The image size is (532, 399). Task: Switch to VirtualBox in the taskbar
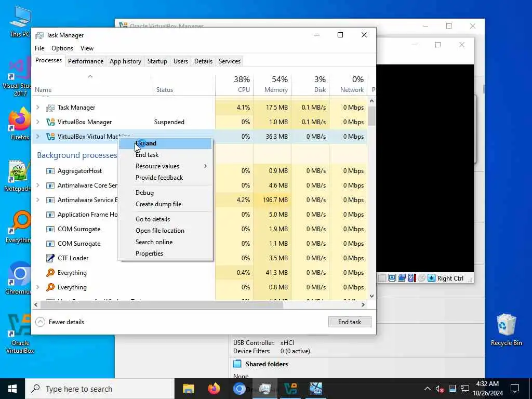coord(290,389)
